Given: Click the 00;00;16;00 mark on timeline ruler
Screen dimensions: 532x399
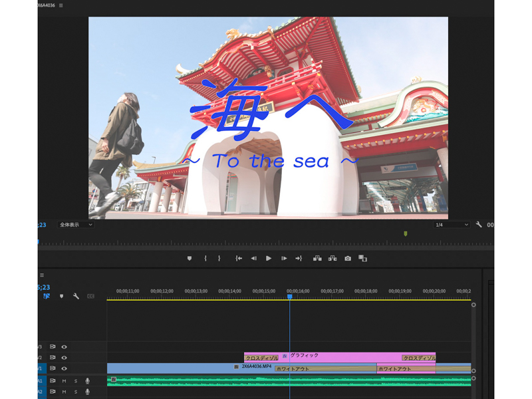Looking at the screenshot, I should coord(298,291).
